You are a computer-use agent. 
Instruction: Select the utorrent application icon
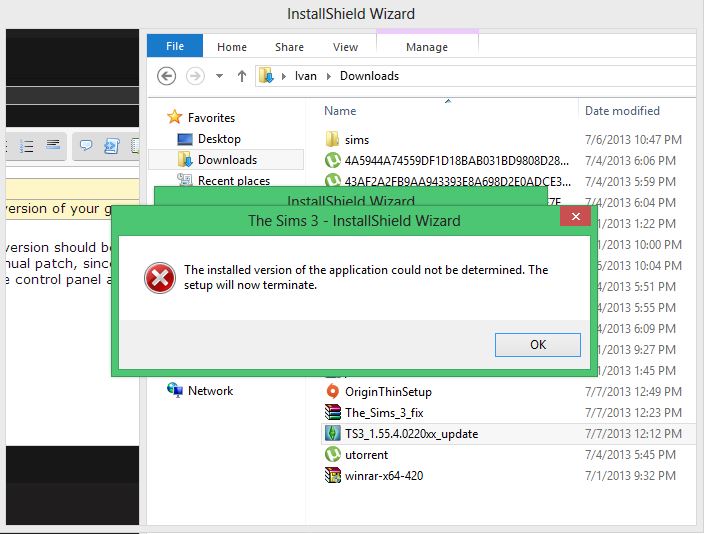[x=332, y=455]
